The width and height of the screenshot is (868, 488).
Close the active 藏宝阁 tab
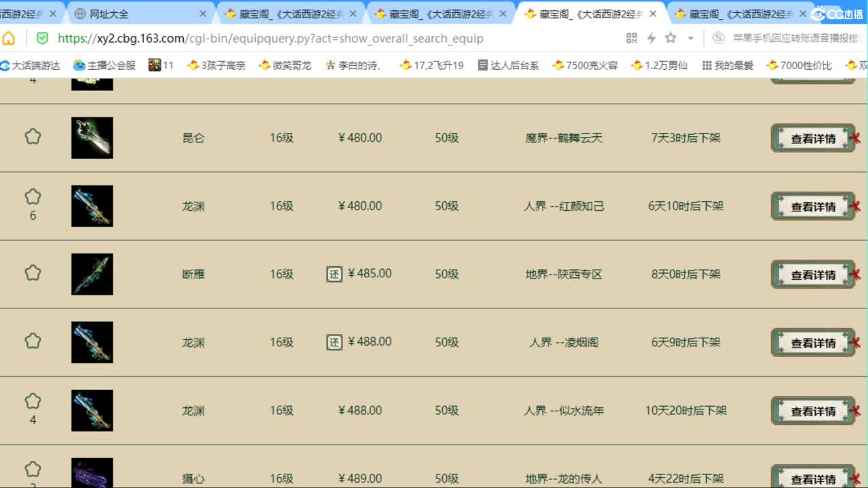(652, 14)
